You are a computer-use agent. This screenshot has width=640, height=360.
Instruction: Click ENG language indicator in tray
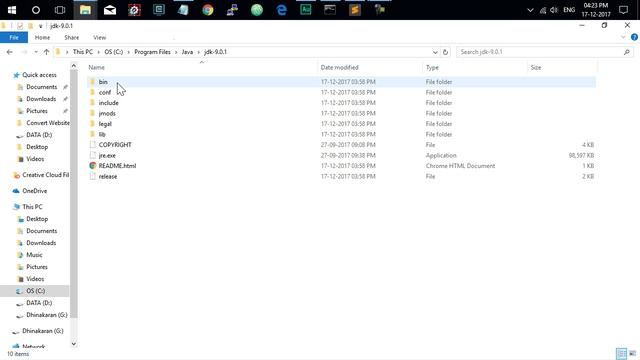[569, 10]
